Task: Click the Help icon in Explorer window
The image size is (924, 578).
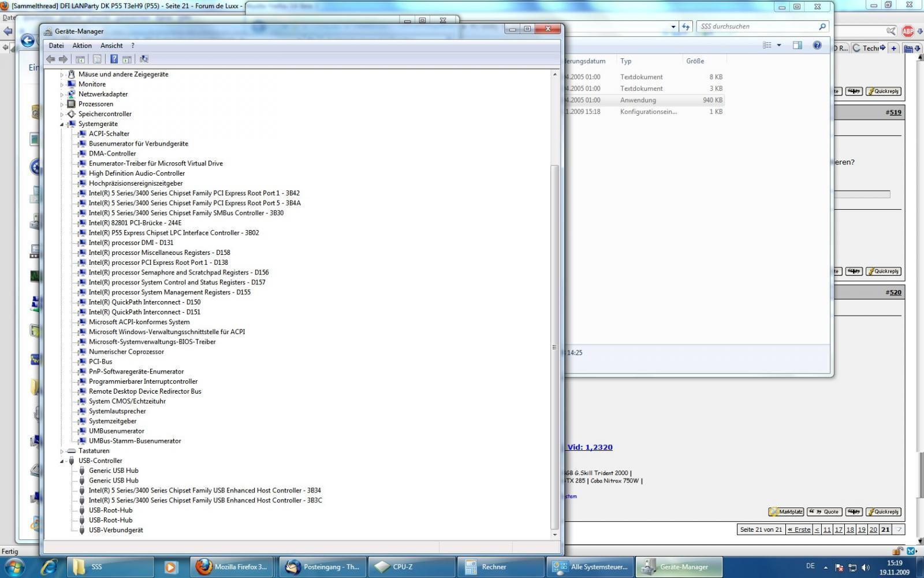Action: pyautogui.click(x=817, y=45)
